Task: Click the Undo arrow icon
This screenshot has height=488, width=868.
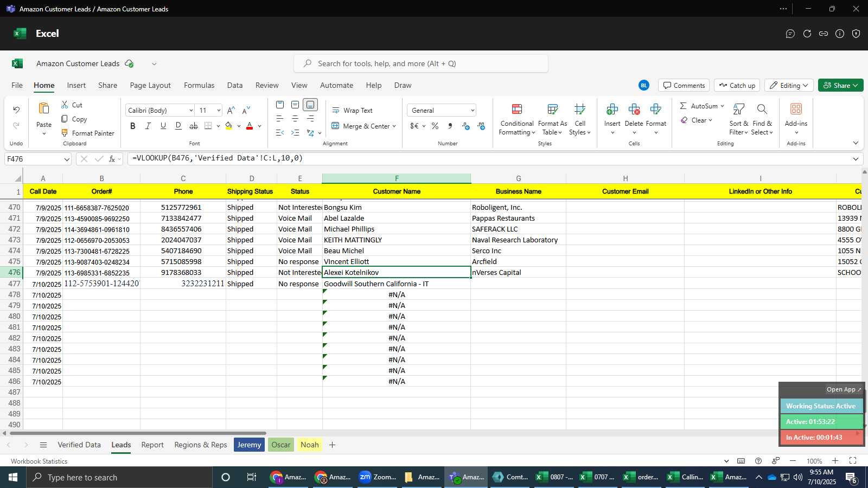Action: [x=16, y=110]
